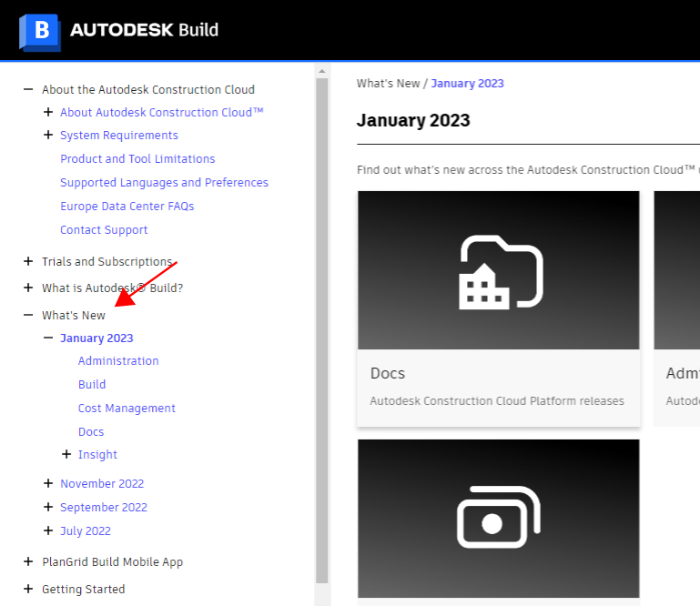700x606 pixels.
Task: Expand PlanGrid Build Mobile App section
Action: pos(28,561)
